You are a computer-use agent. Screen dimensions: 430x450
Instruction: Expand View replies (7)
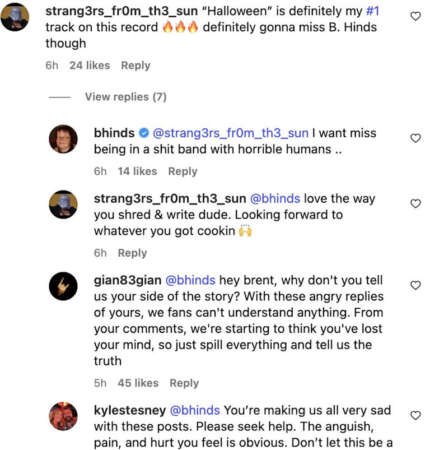click(x=126, y=97)
